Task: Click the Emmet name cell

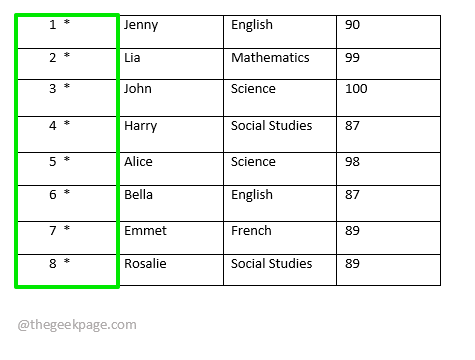Action: pyautogui.click(x=171, y=238)
